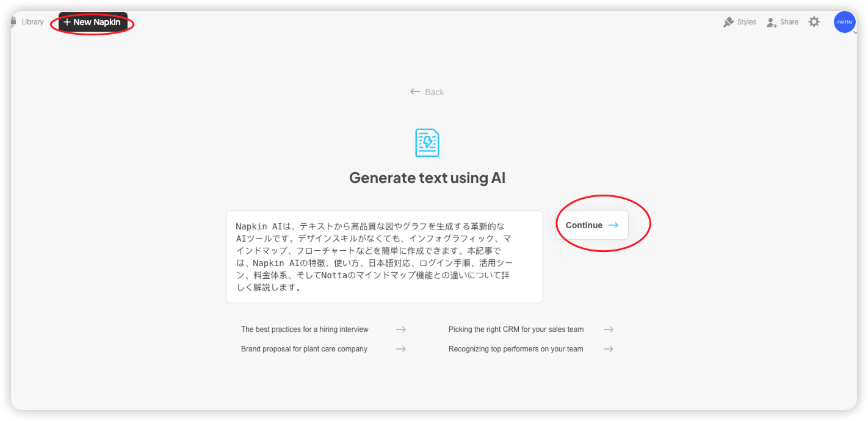Open the Styles brush icon

[x=729, y=22]
